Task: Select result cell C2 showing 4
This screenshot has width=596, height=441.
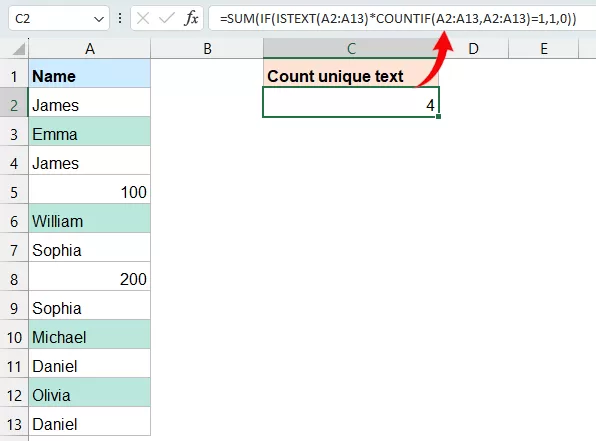Action: click(x=351, y=102)
